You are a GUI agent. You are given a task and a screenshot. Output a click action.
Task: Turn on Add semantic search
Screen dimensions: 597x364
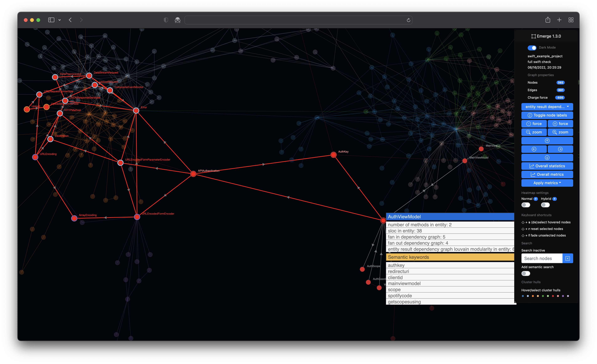pos(526,273)
